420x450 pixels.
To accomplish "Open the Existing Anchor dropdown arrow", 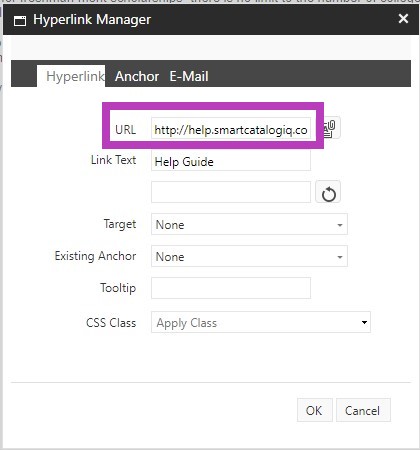I will [340, 257].
